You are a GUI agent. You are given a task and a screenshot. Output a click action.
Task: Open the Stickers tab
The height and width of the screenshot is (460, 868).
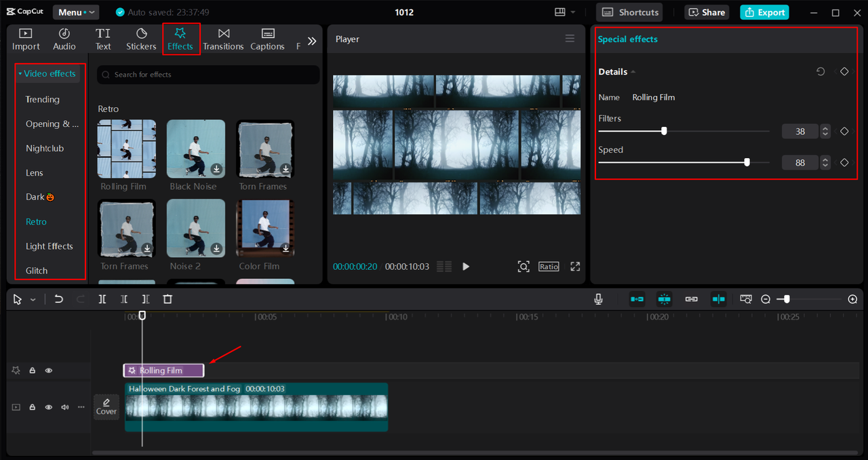point(141,39)
